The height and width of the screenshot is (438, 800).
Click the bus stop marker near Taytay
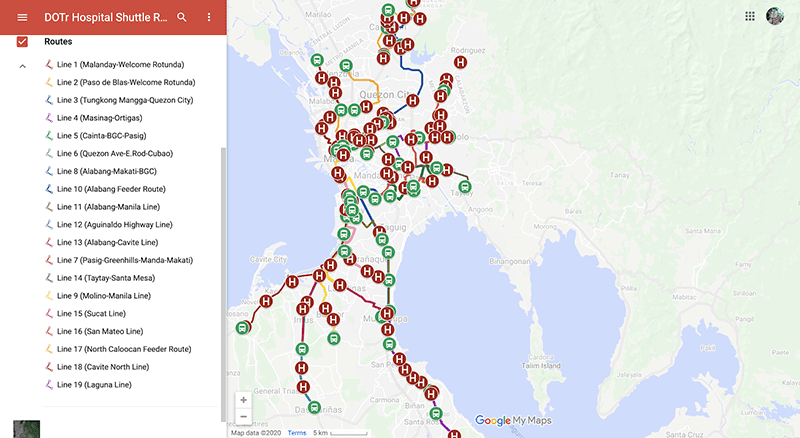click(464, 187)
